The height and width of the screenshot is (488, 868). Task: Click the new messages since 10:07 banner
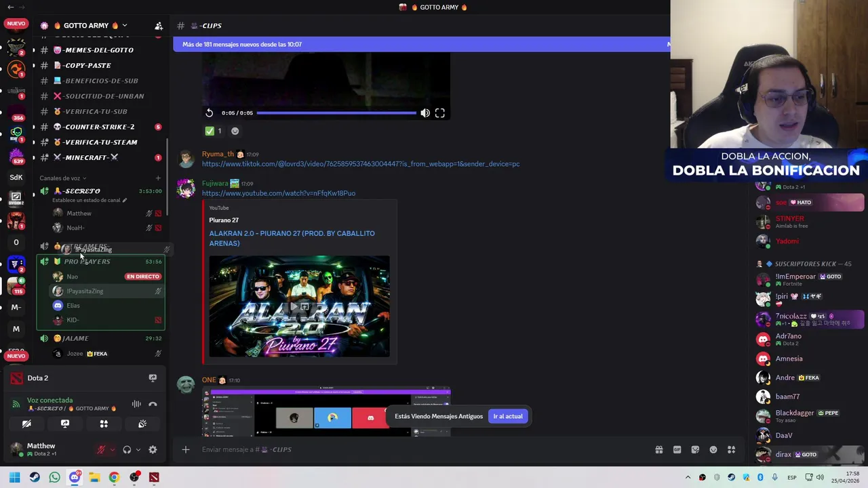(x=421, y=45)
